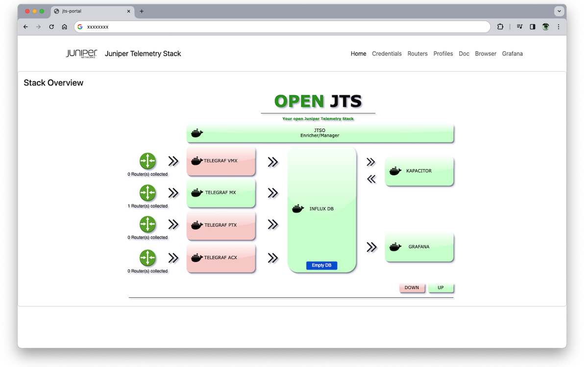Screen dimensions: 588x367
Task: Click 'Your open Juniper Telemetry Stack' subtitle
Action: coord(318,119)
